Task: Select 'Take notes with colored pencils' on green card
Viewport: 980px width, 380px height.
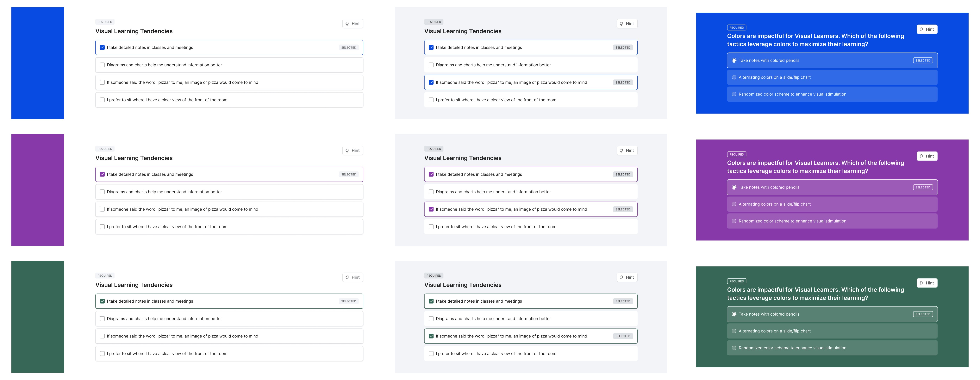Action: [734, 314]
